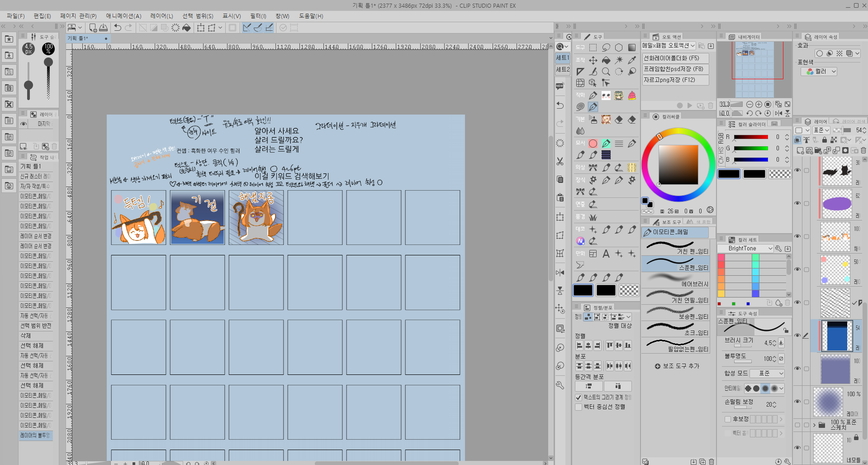Click the zoom in icon in navigator

coord(759,104)
